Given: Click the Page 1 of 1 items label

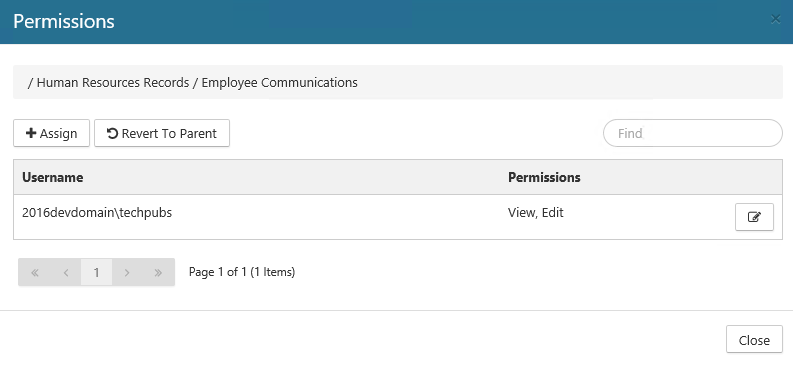Looking at the screenshot, I should 242,272.
